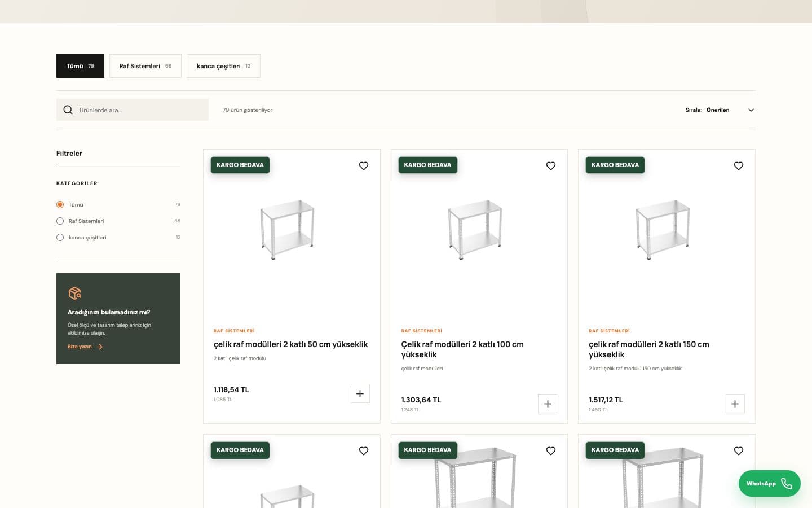Click the KATEGORİLER section label
Screen dimensions: 812x508
77,183
